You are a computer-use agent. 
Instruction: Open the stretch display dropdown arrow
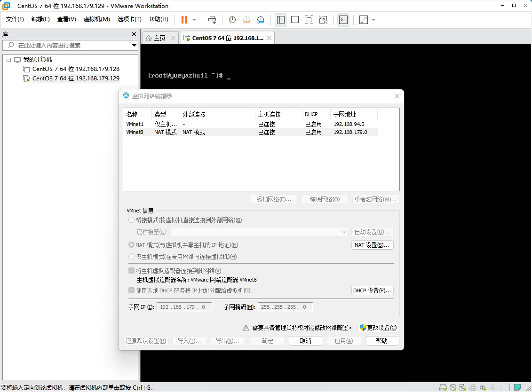click(x=373, y=20)
